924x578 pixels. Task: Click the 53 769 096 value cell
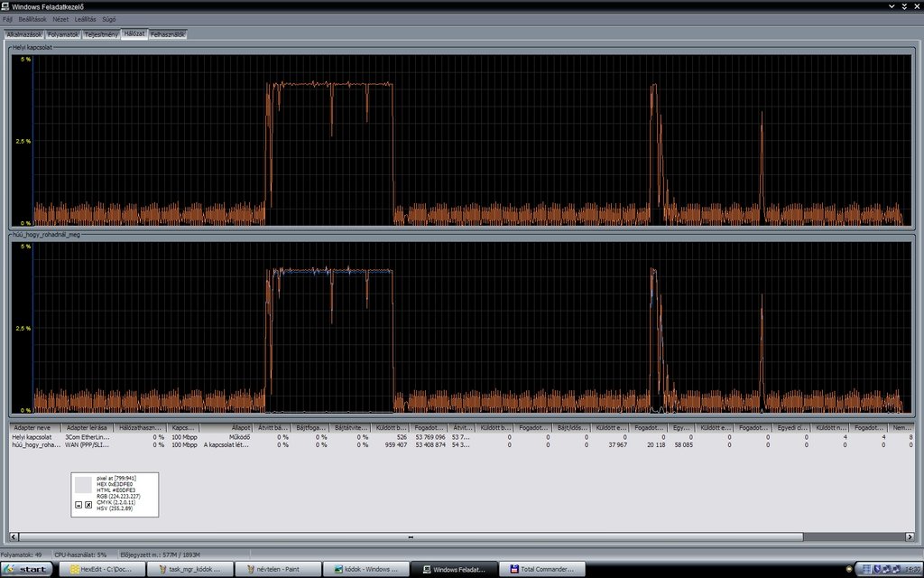coord(430,437)
